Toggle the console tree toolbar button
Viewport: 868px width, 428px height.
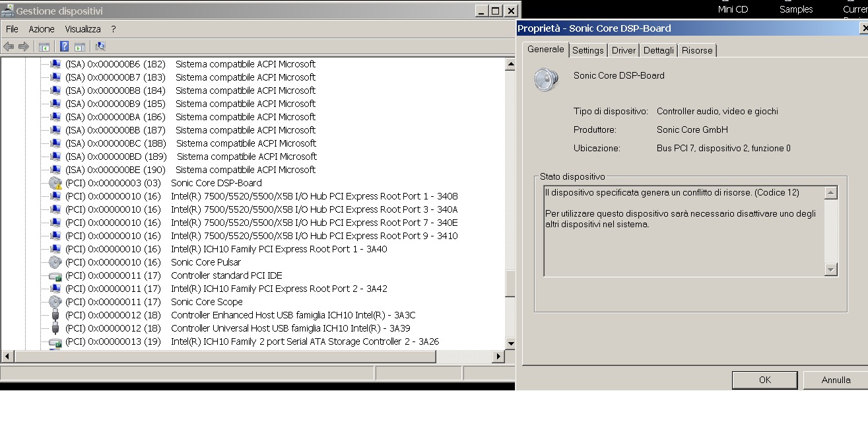[x=44, y=46]
